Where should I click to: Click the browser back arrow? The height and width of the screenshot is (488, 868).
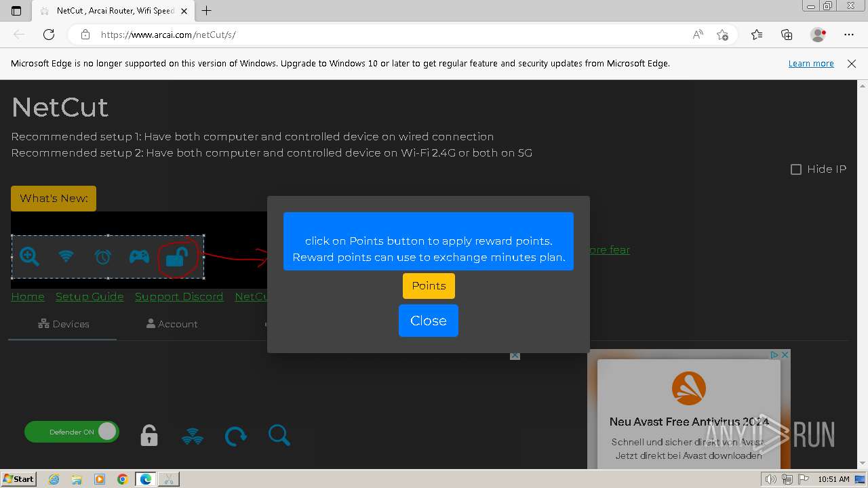[19, 35]
